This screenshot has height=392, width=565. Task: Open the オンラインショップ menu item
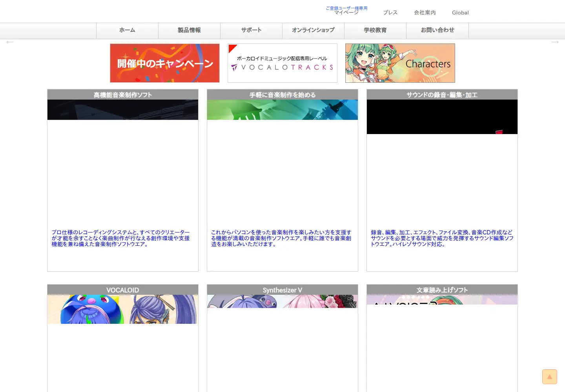click(x=313, y=31)
